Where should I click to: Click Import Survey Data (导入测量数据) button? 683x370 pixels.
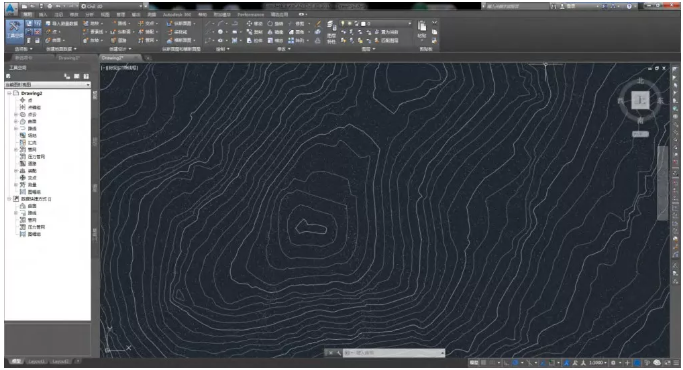[61, 23]
